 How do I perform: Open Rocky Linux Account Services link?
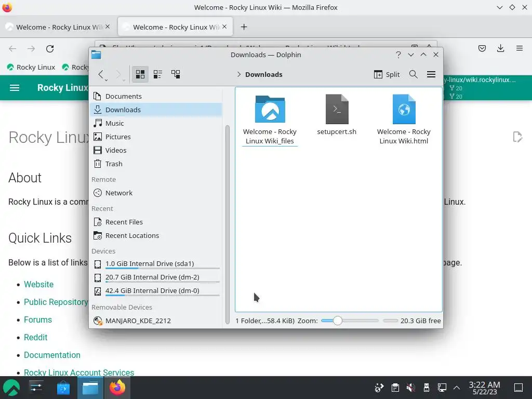tap(79, 372)
